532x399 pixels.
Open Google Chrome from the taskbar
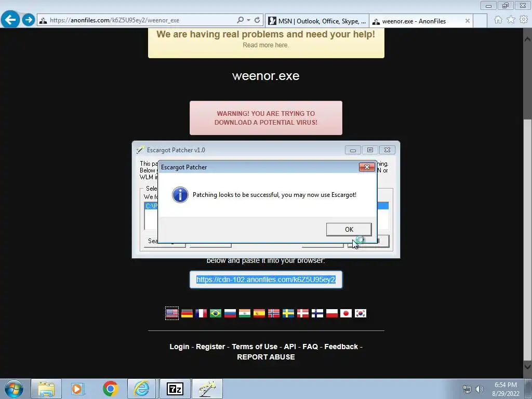[x=110, y=389]
